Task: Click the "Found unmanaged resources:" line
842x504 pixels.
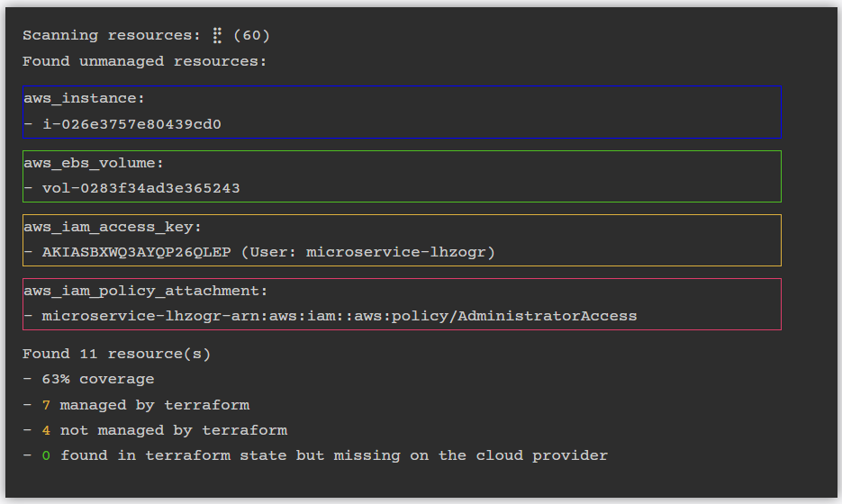Action: (144, 61)
